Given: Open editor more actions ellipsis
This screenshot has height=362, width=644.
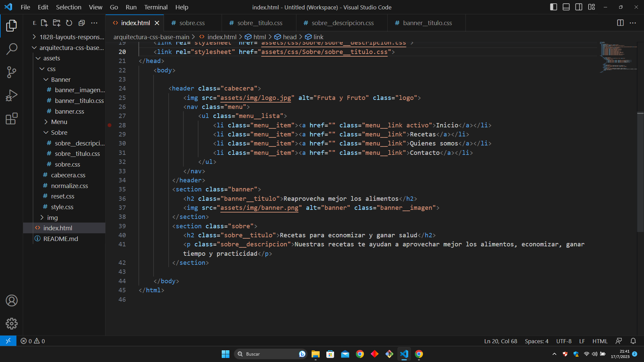Looking at the screenshot, I should 633,23.
